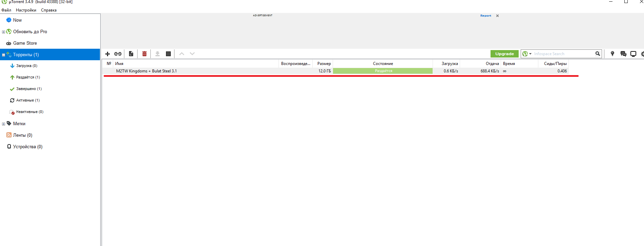This screenshot has width=644, height=246.
Task: Click the 12.0 ГБ size cell
Action: click(325, 71)
